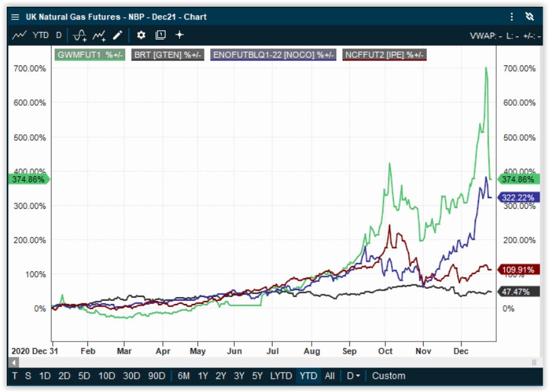Set range to 30D

tap(132, 376)
